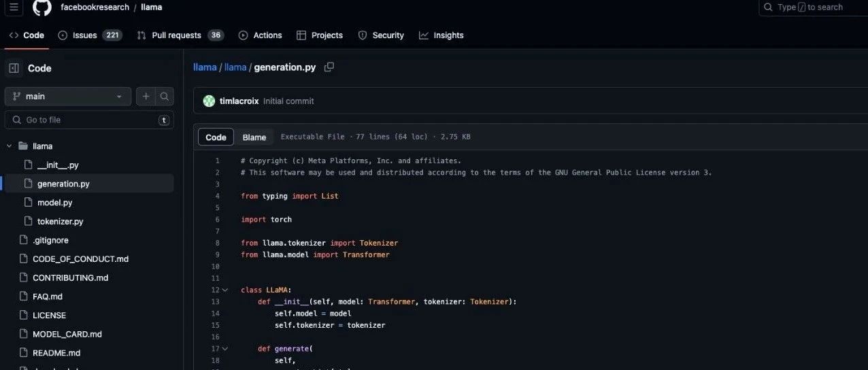Open FAQ.md in the file tree

point(47,297)
